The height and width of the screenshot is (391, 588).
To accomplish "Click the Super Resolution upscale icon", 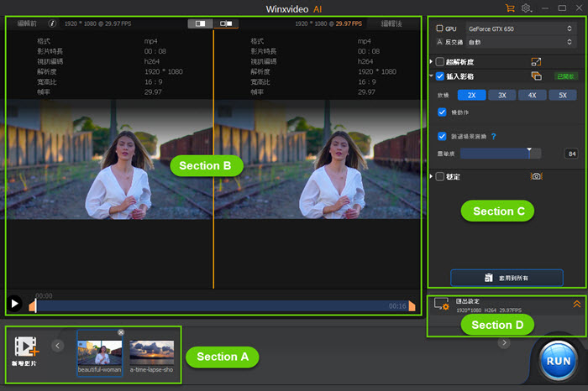I will coord(536,62).
